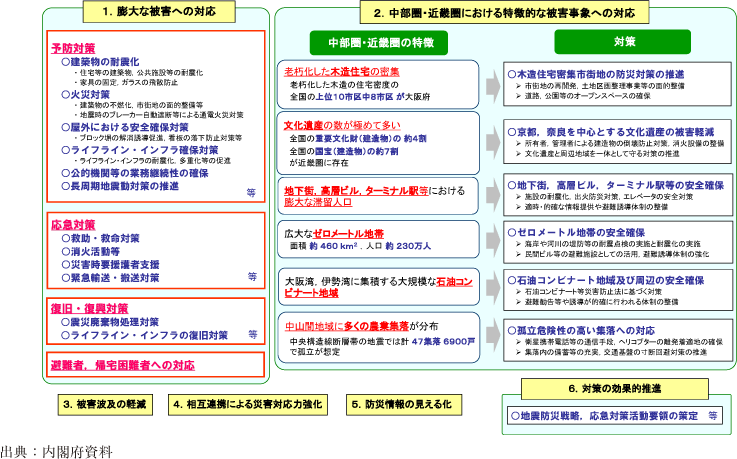
Task: Click the source note '出典：内閣府資料'
Action: pyautogui.click(x=56, y=452)
